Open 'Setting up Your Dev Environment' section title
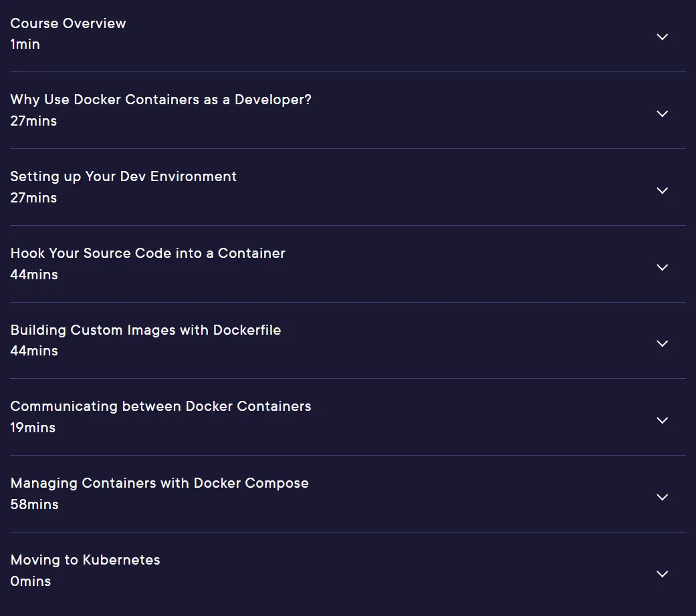The width and height of the screenshot is (696, 616). 124,176
